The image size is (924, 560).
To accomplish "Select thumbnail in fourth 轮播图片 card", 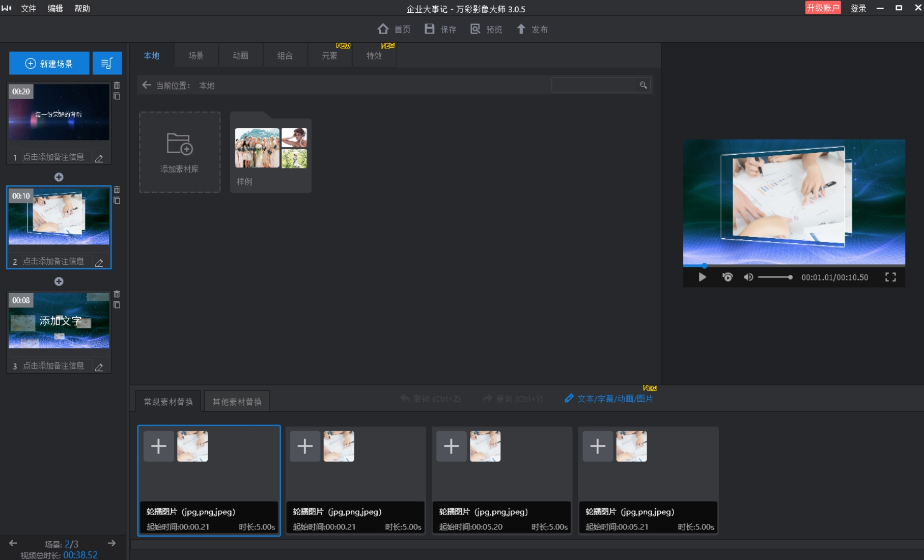I will click(x=631, y=446).
